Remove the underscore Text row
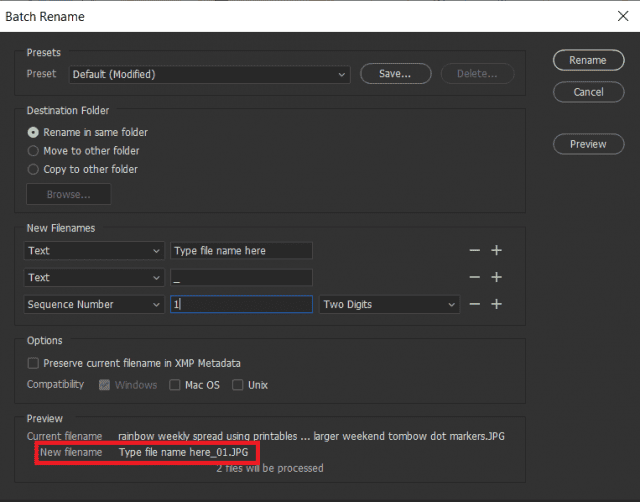The height and width of the screenshot is (502, 640). (474, 277)
